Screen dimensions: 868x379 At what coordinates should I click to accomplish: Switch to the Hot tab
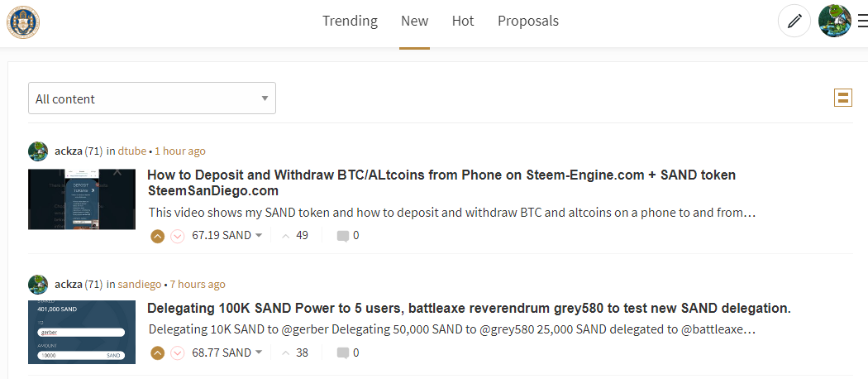click(x=463, y=21)
